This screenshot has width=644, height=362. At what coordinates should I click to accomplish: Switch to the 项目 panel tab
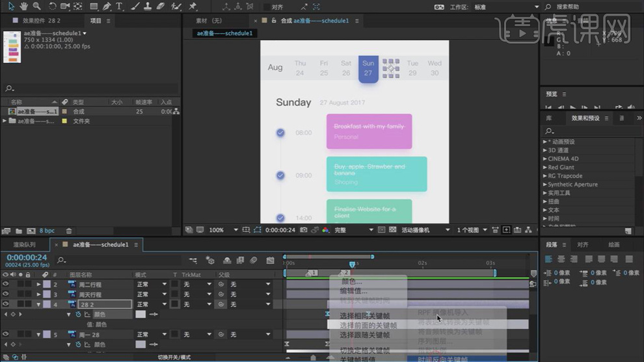[x=96, y=21]
